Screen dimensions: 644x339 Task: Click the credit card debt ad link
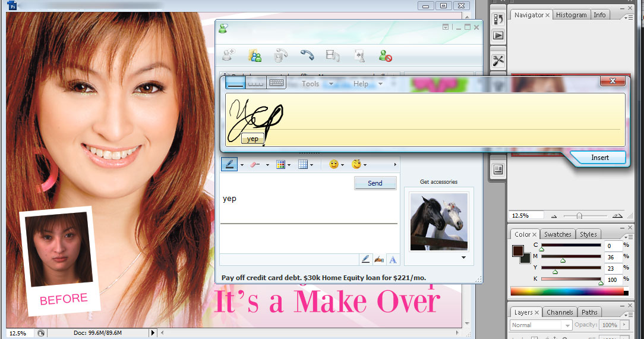point(324,278)
